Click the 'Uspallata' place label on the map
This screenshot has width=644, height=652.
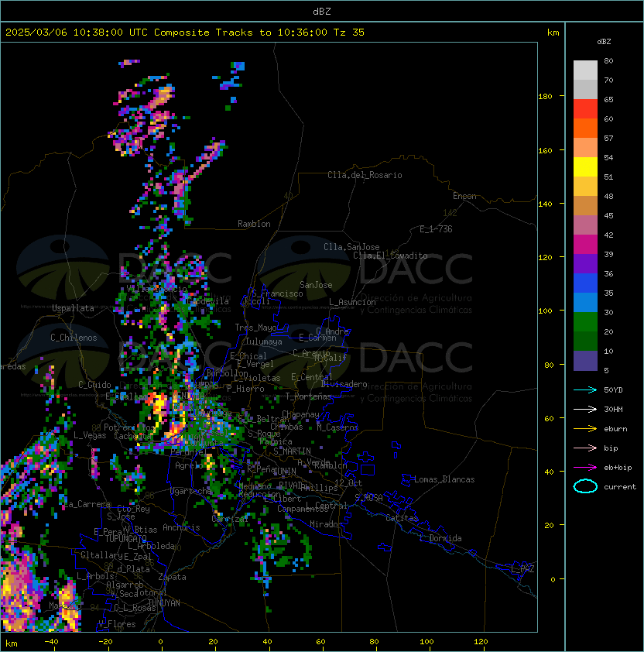click(73, 308)
